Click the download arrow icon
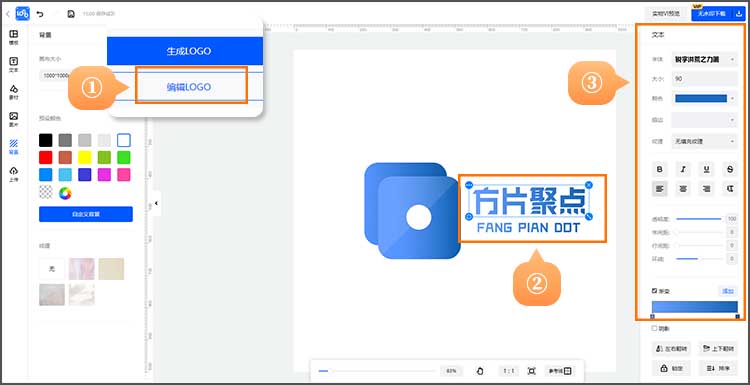 738,14
